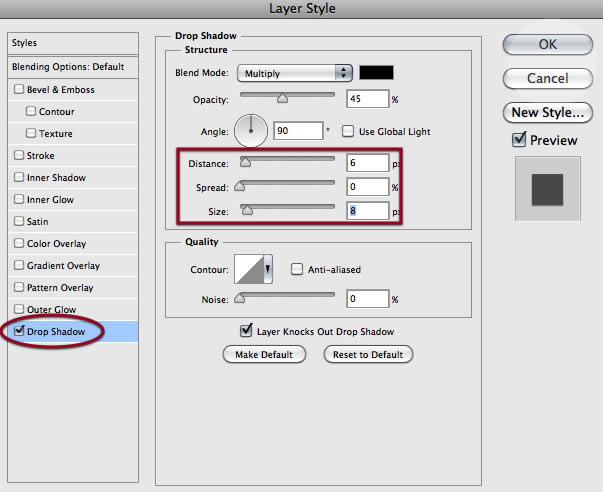The height and width of the screenshot is (492, 603).
Task: Uncheck Layer Knocks Out Drop Shadow
Action: [246, 330]
